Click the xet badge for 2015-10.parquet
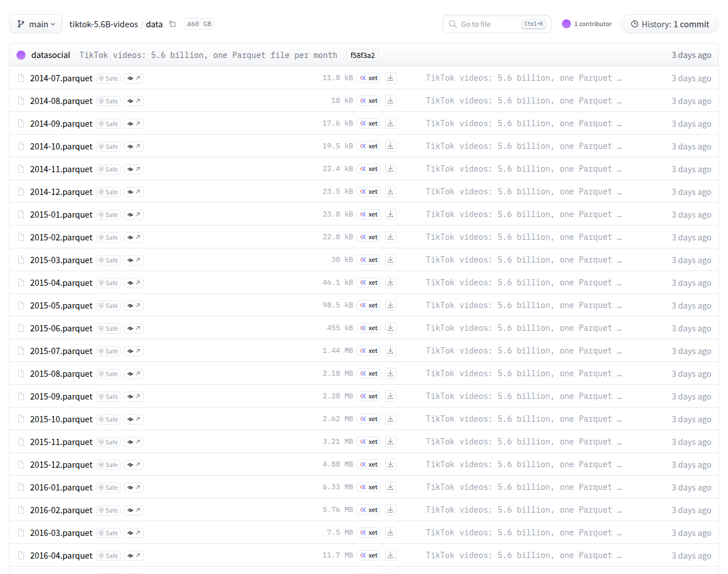The width and height of the screenshot is (728, 574). pos(369,419)
